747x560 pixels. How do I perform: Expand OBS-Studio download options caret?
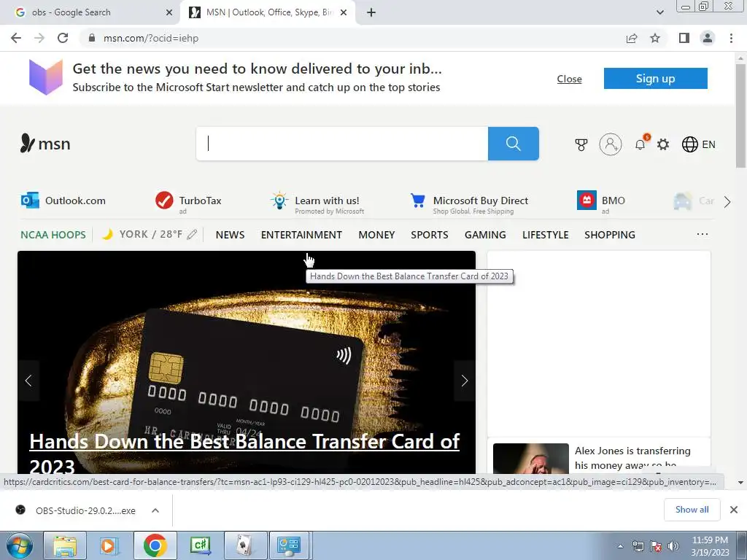tap(155, 510)
